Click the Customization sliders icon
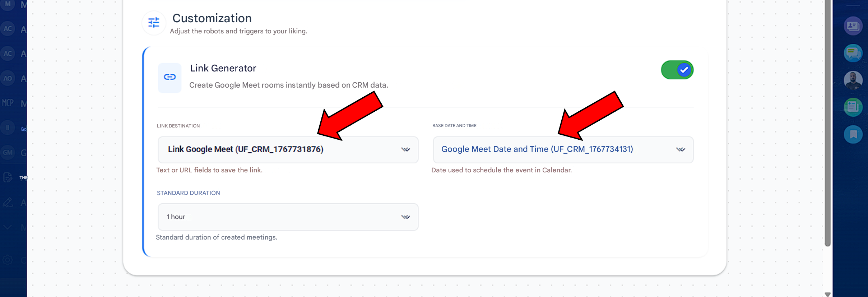The image size is (868, 297). [x=154, y=23]
